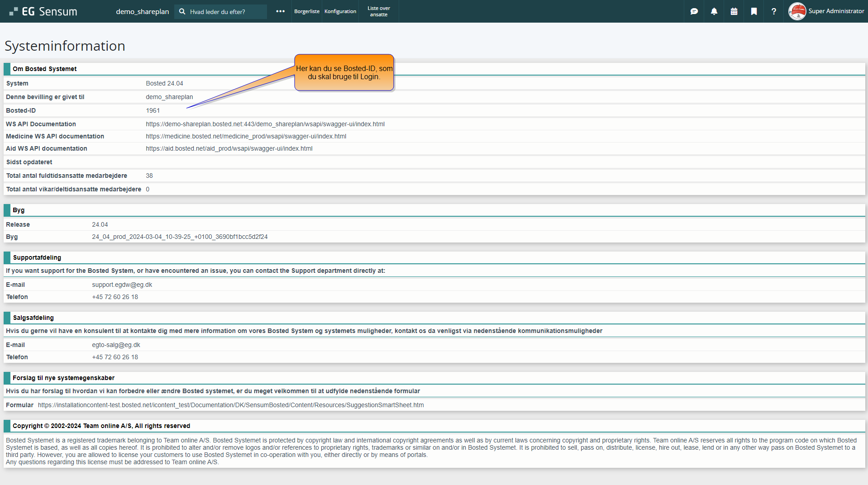Open Liste over ansatte
868x485 pixels.
pyautogui.click(x=378, y=11)
